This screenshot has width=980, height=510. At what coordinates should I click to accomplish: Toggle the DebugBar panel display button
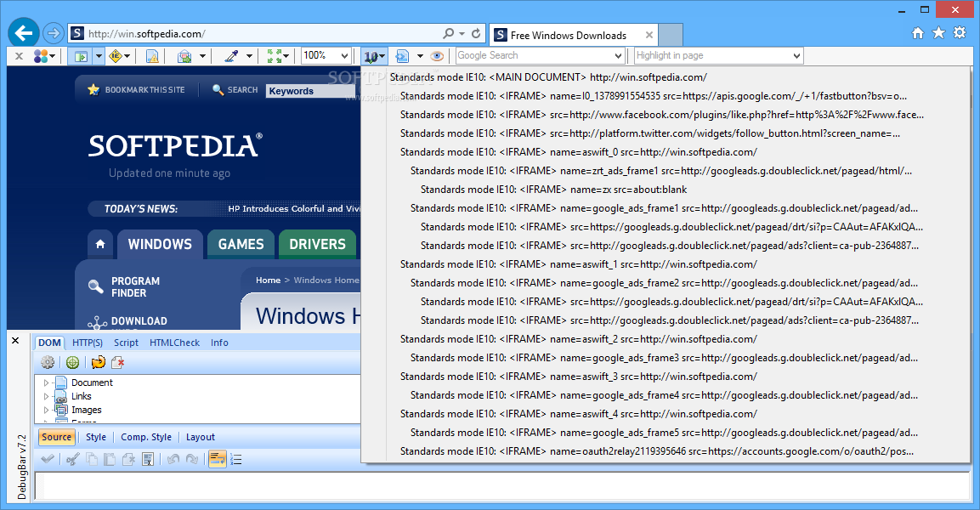[x=81, y=56]
